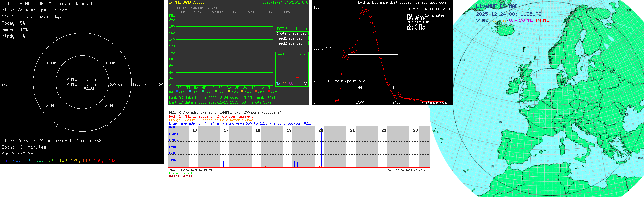Image resolution: width=644 pixels, height=197 pixels.
Task: Click the LiveMUF ES MAP title
Action: click(x=496, y=6)
